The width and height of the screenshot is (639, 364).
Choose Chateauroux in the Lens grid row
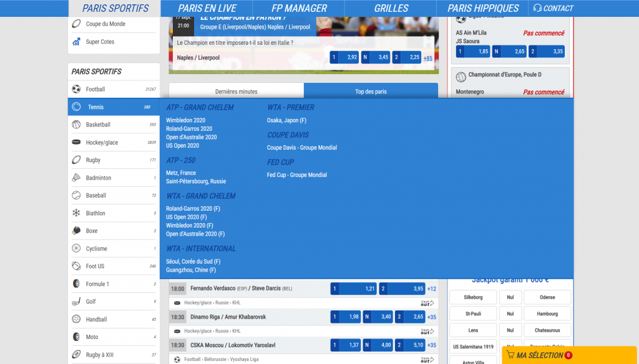547,330
